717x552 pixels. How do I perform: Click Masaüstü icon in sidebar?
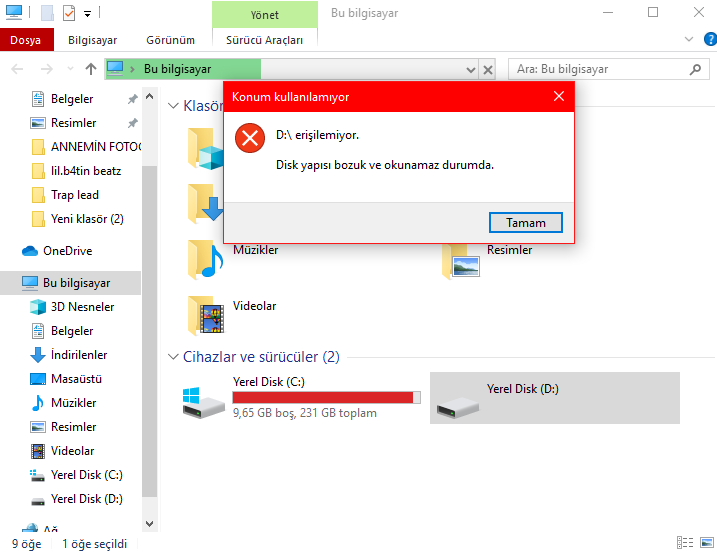tap(38, 379)
